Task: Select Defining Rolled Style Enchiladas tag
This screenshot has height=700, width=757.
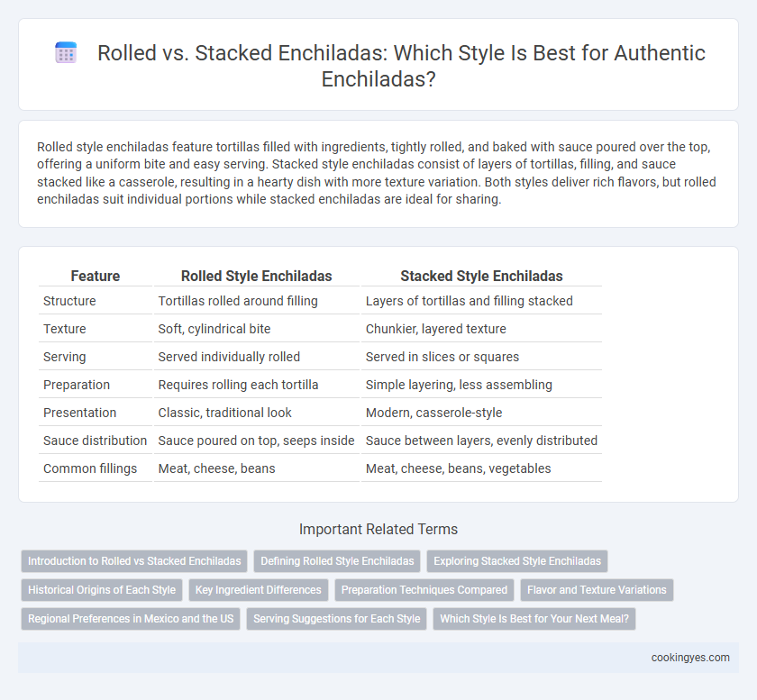Action: 337,561
